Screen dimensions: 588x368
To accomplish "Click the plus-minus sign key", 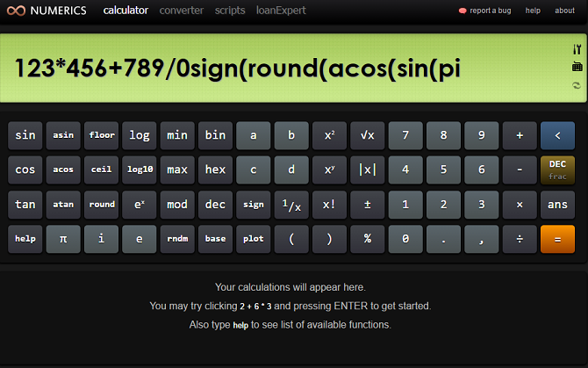I will [x=367, y=205].
